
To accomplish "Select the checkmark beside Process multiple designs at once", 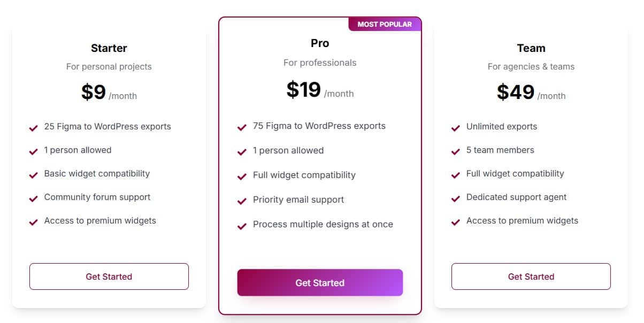I will click(x=241, y=225).
